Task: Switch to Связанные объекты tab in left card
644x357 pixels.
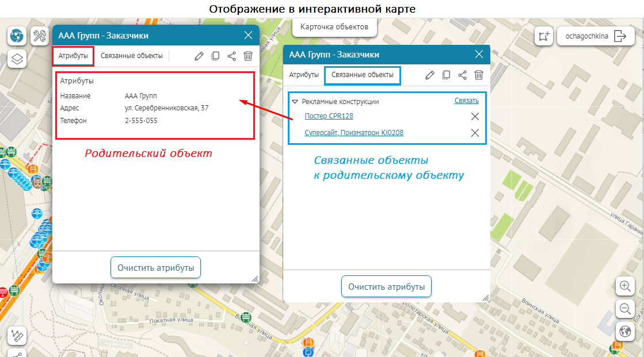Action: tap(132, 56)
